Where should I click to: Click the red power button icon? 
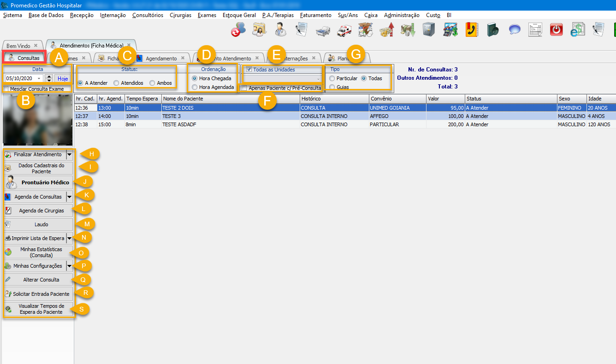[x=557, y=30]
